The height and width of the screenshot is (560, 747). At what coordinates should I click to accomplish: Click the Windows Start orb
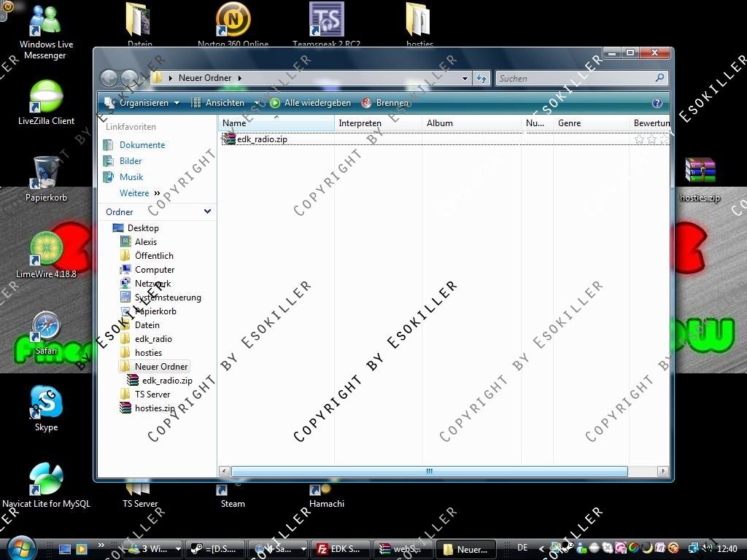click(x=21, y=548)
